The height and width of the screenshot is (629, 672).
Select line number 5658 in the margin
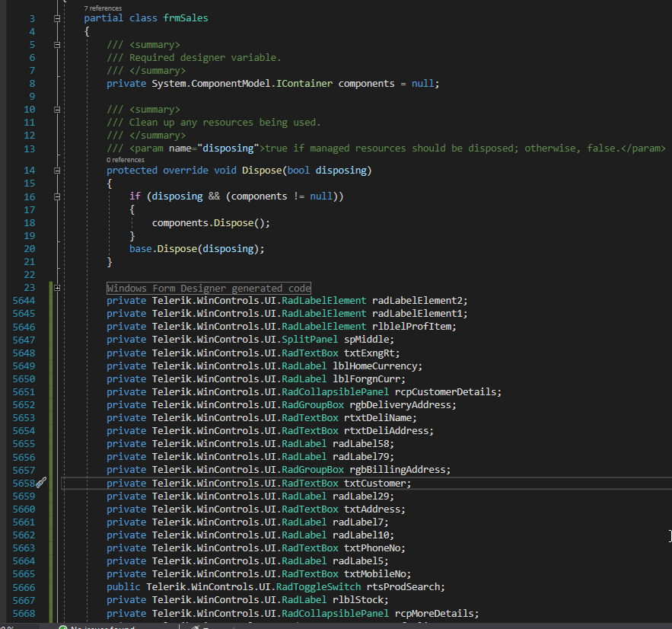[x=24, y=483]
